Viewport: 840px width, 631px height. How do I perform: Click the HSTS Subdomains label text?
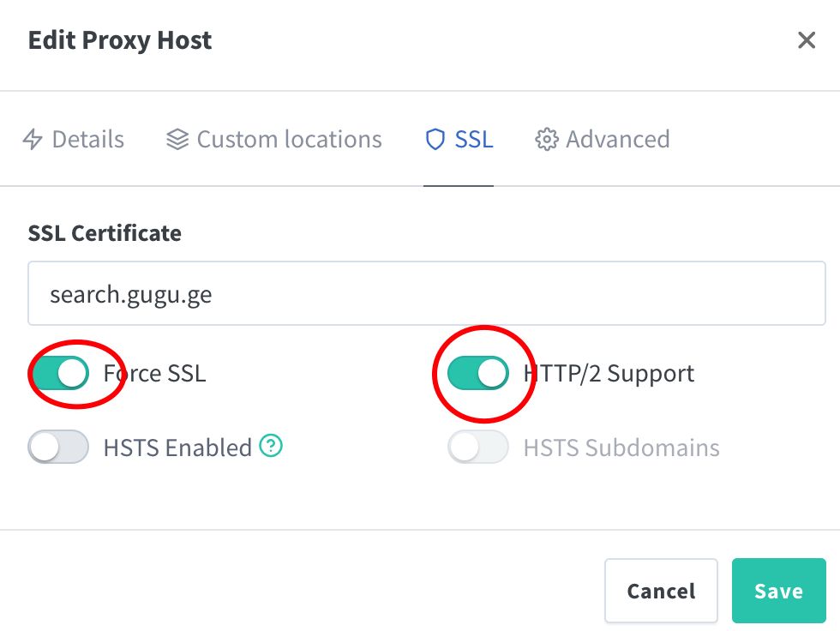(622, 447)
